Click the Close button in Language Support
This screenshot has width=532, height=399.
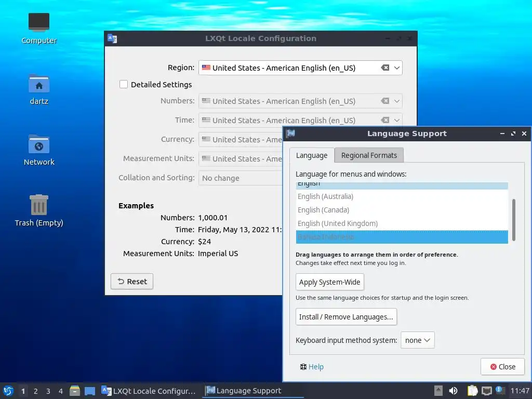pyautogui.click(x=502, y=367)
